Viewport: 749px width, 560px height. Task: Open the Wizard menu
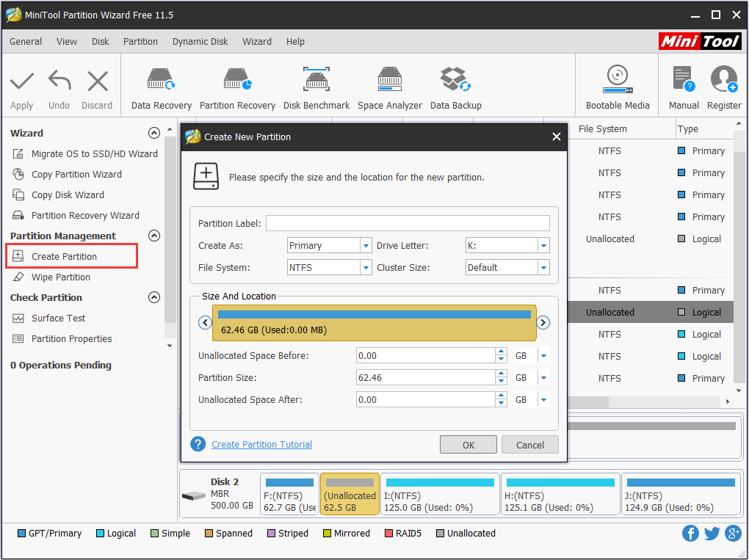(256, 42)
